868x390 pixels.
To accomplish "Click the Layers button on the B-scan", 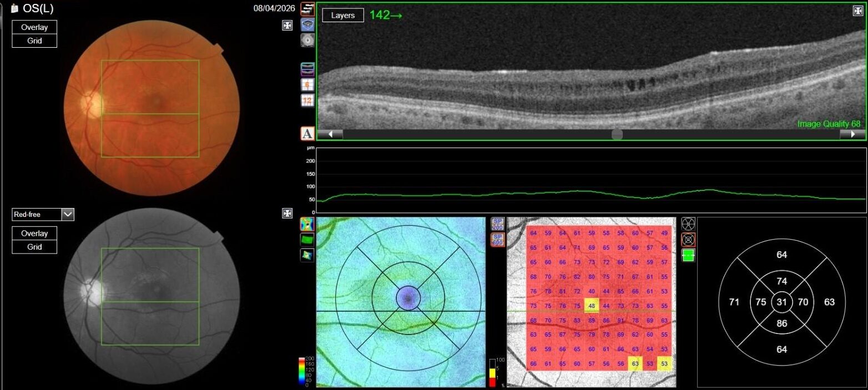I will 343,16.
